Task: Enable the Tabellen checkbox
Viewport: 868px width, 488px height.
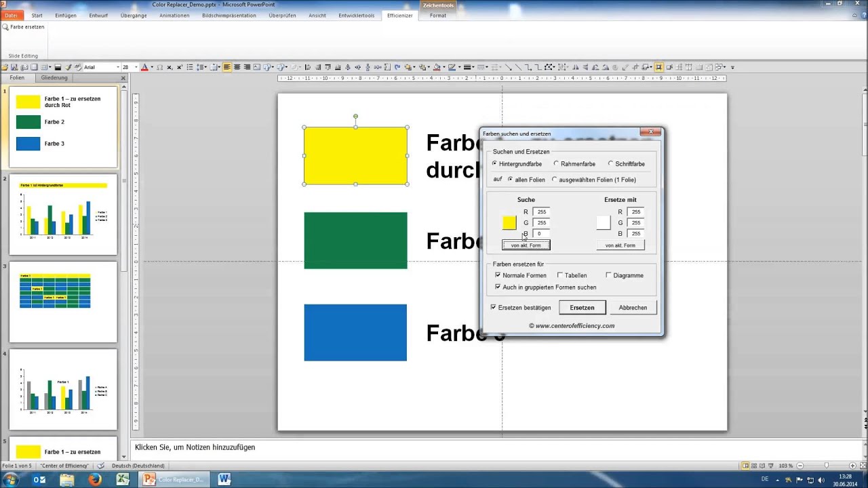Action: tap(559, 275)
